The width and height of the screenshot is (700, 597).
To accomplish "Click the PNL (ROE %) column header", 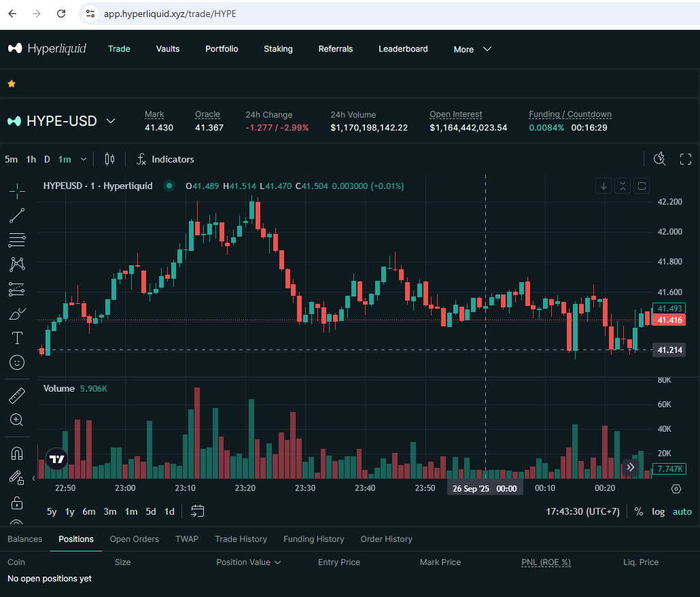I will [546, 562].
